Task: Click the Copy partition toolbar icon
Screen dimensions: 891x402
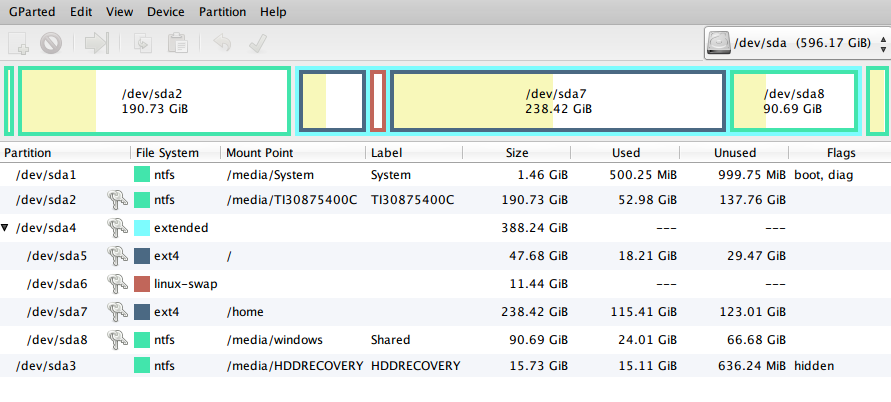Action: pos(143,43)
